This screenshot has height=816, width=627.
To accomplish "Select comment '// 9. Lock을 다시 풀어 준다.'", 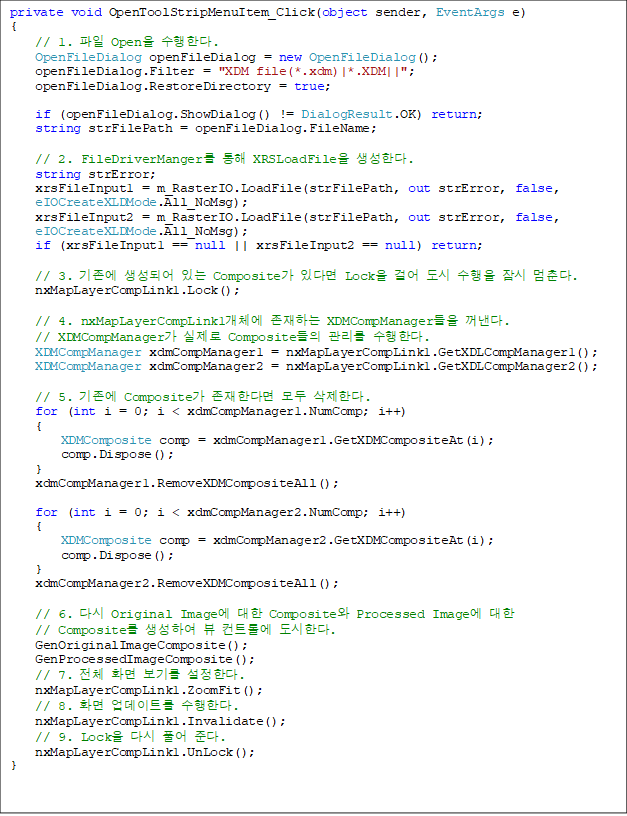I will pyautogui.click(x=130, y=737).
